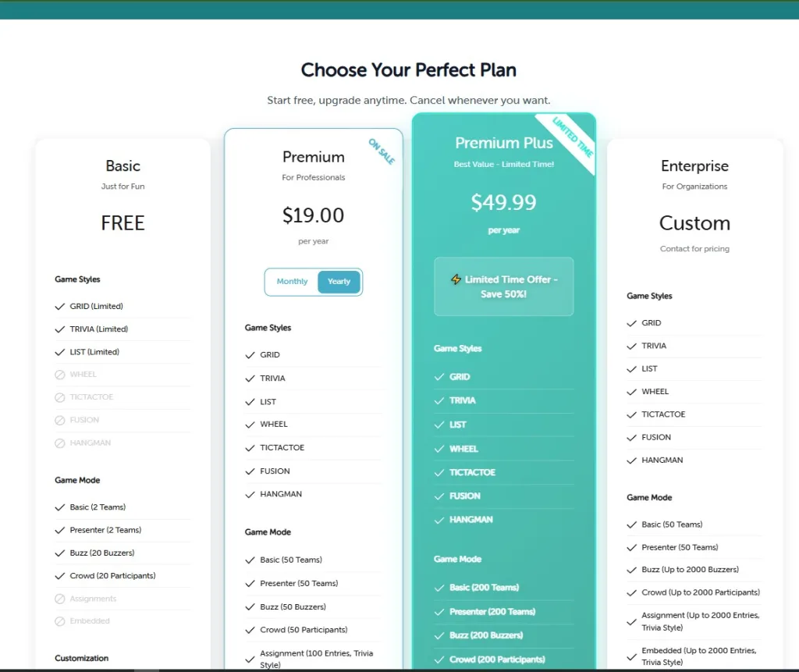Click the checkmark beside TICTACTOE in Premium Plus
This screenshot has height=672, width=799.
coord(439,473)
